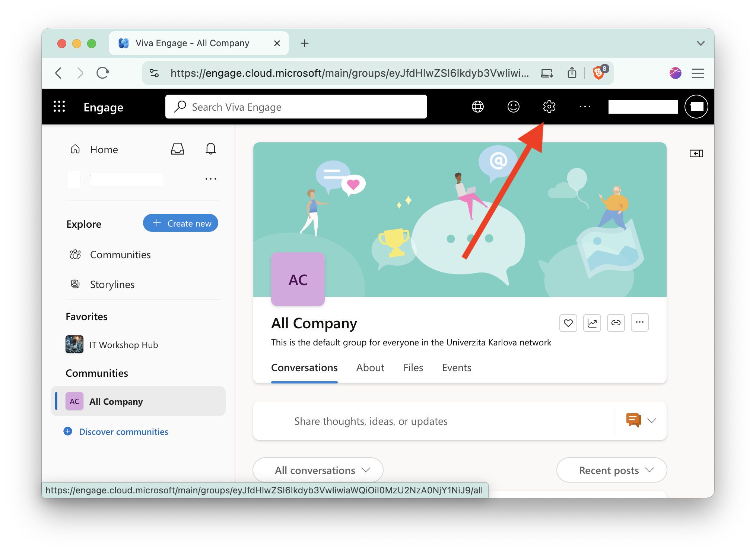The width and height of the screenshot is (756, 553).
Task: Open IT Workshop Hub favorite
Action: tap(112, 345)
